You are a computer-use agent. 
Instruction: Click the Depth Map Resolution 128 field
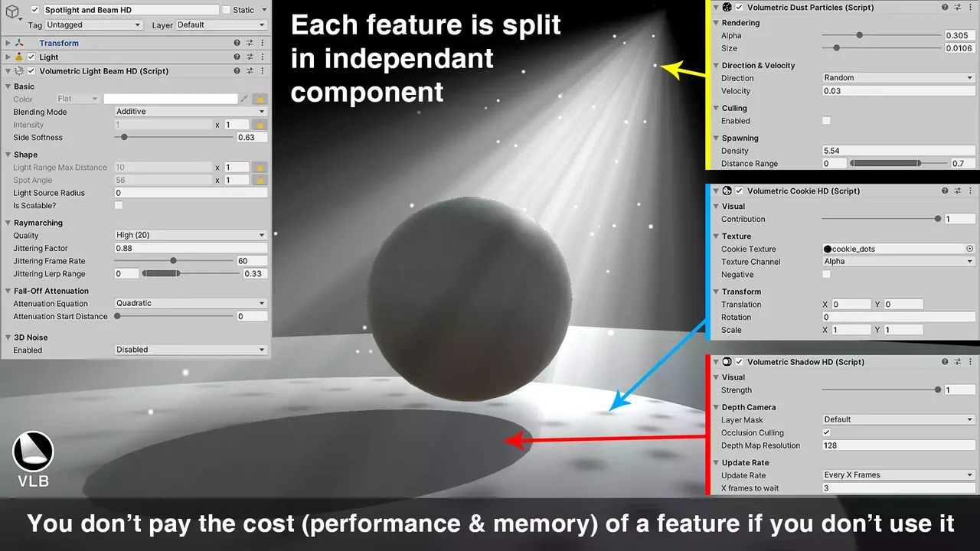pyautogui.click(x=899, y=445)
